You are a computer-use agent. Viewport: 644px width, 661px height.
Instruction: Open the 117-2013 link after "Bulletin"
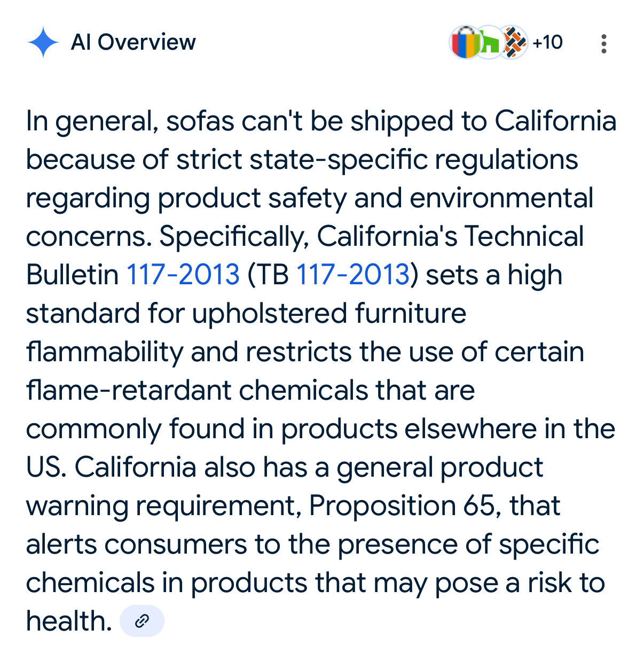point(183,275)
